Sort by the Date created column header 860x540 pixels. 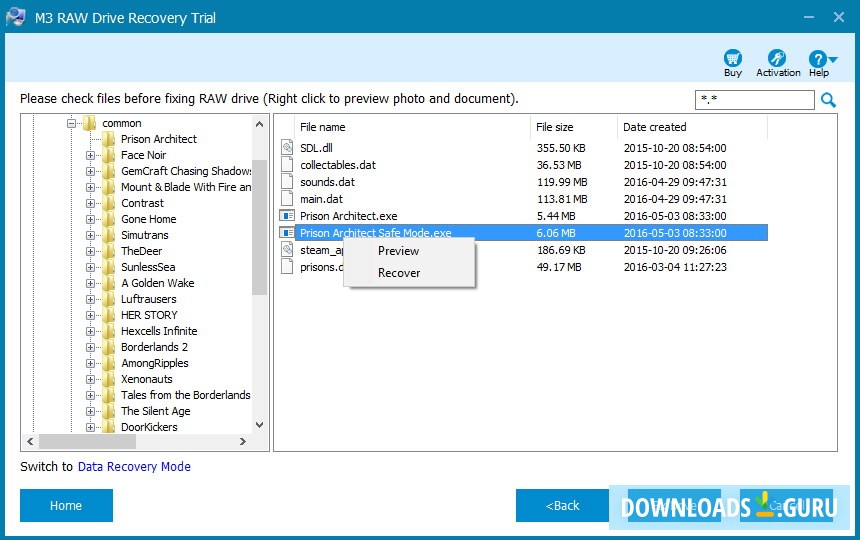pos(692,127)
